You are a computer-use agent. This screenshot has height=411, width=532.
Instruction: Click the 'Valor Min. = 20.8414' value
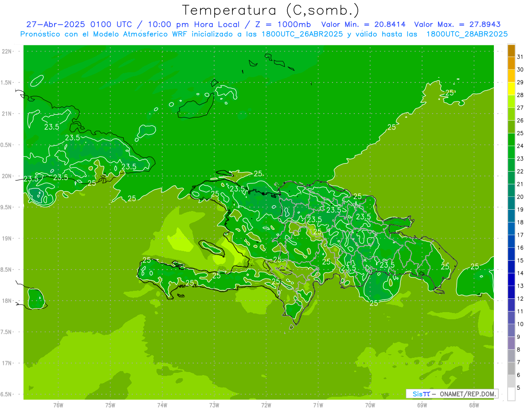click(x=364, y=24)
